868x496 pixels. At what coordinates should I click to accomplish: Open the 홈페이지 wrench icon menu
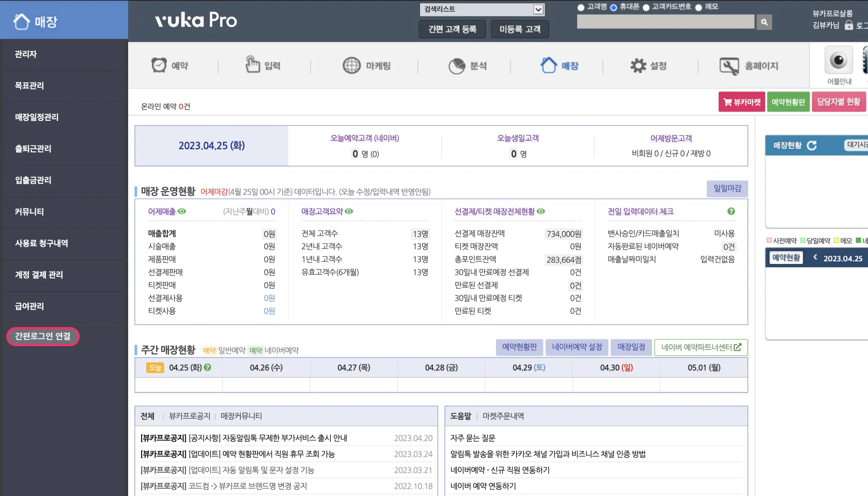click(x=730, y=66)
